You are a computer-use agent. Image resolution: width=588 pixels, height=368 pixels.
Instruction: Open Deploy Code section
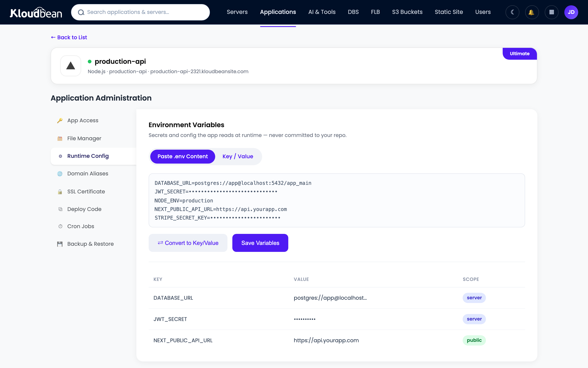click(x=94, y=209)
